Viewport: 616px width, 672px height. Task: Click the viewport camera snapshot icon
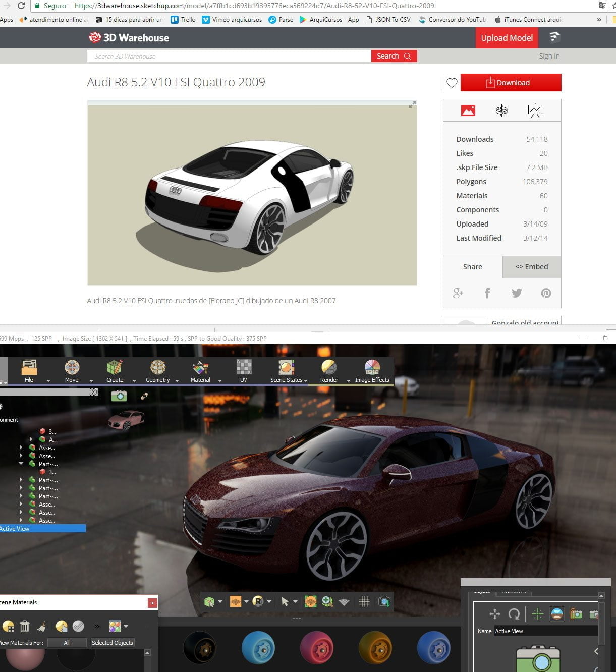(x=384, y=601)
